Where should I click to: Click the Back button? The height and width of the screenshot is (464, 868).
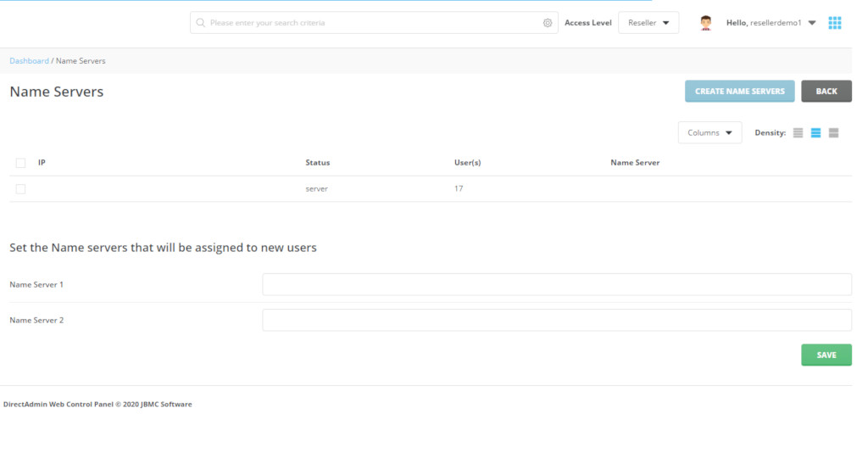(x=826, y=92)
